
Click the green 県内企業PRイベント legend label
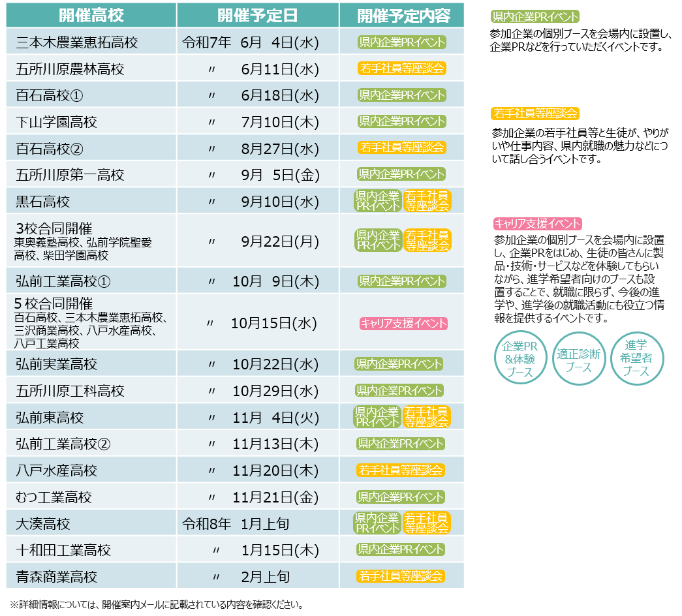535,16
